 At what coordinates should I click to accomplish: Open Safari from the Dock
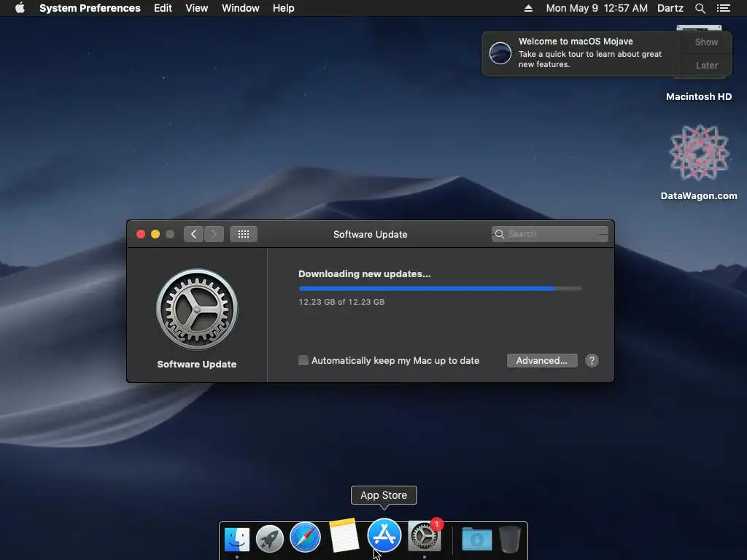coord(305,537)
